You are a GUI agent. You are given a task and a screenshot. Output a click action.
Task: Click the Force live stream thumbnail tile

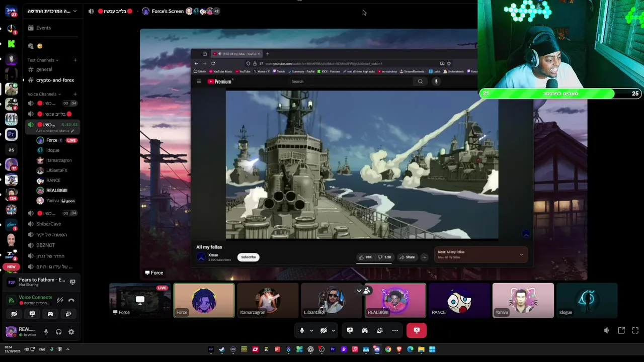click(140, 300)
